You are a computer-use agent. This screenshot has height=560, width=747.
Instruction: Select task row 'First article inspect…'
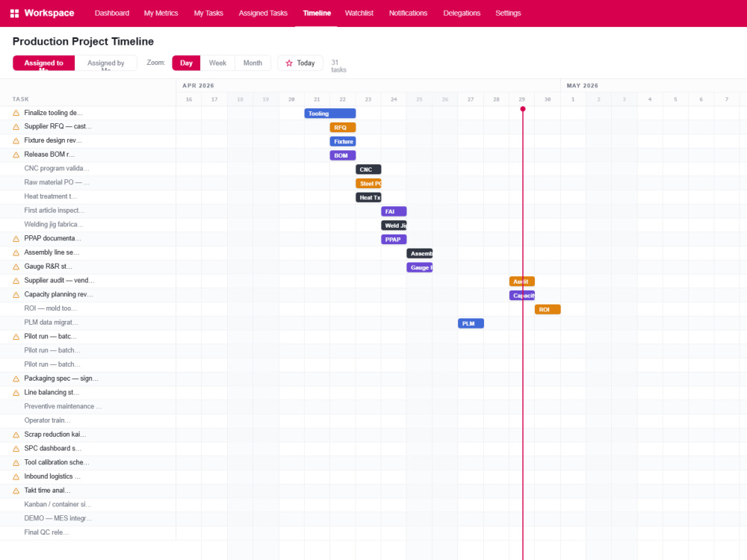88,211
